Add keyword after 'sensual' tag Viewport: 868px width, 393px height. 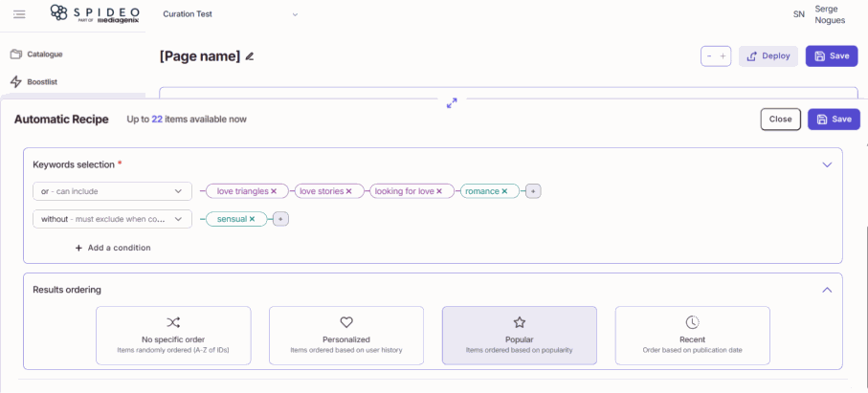tap(280, 219)
